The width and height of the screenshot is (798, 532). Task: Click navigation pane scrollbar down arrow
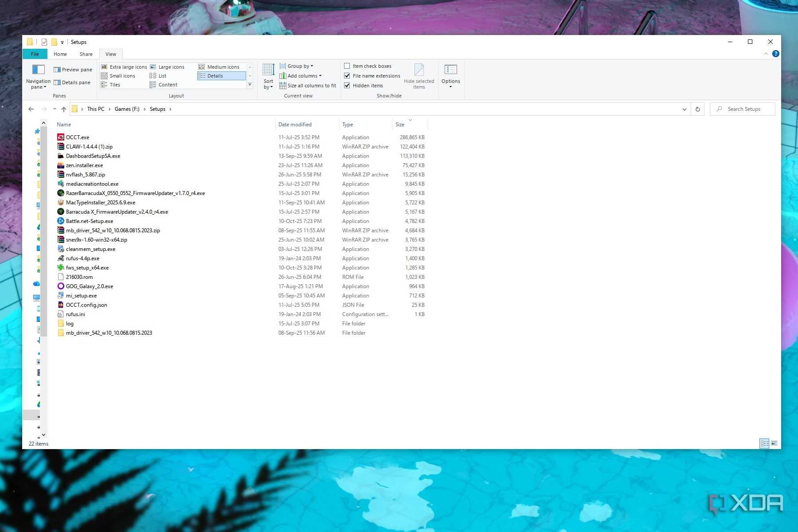[x=43, y=435]
